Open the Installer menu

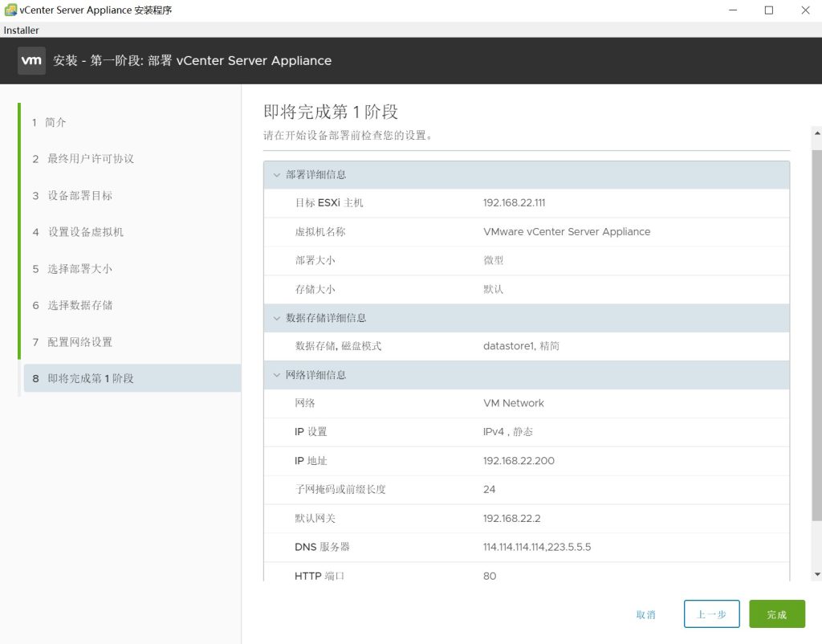coord(21,30)
